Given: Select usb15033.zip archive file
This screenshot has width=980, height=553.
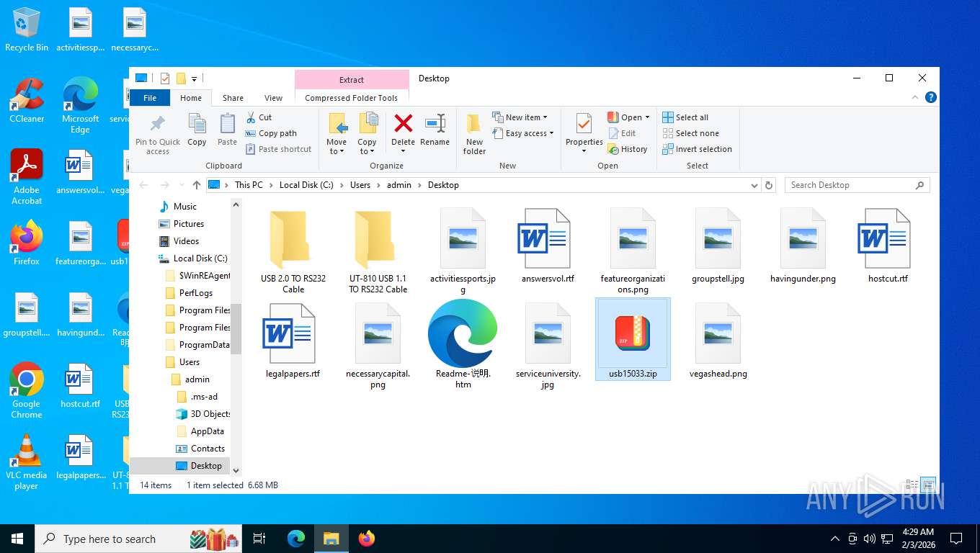Looking at the screenshot, I should point(633,339).
